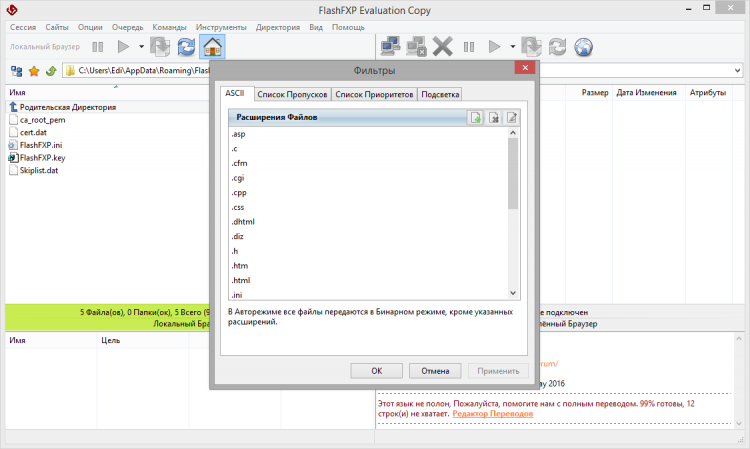The width and height of the screenshot is (750, 449).
Task: Click the drive selection icon beside the path
Action: (x=16, y=71)
